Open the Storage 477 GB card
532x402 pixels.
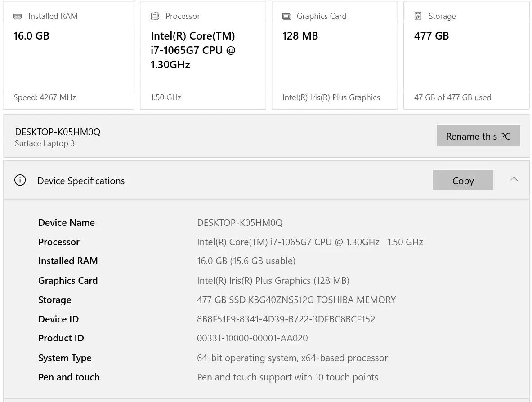(x=466, y=56)
